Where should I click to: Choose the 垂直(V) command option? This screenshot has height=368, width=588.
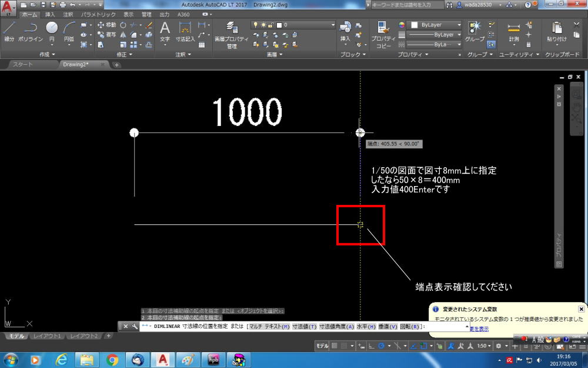pyautogui.click(x=387, y=327)
